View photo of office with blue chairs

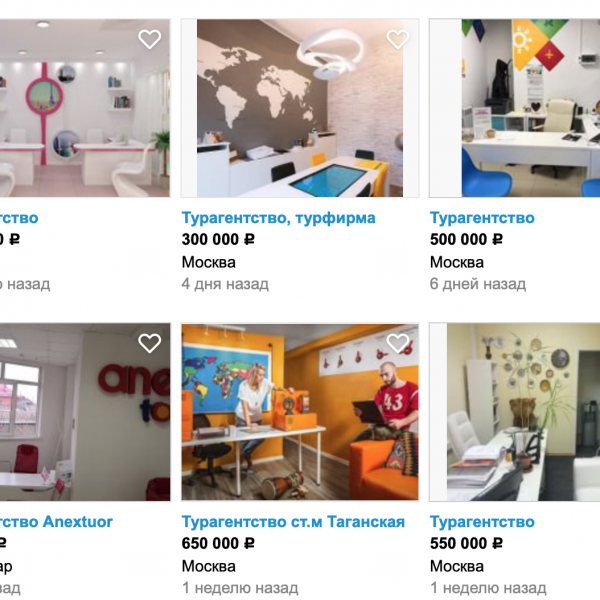515,108
